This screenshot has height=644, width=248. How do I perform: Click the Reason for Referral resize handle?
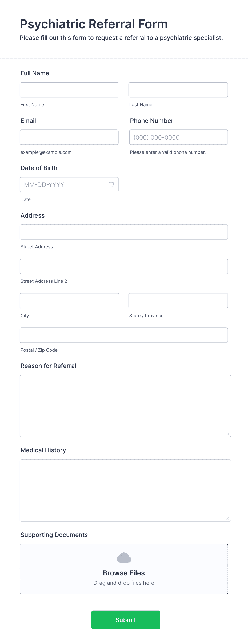tap(228, 434)
